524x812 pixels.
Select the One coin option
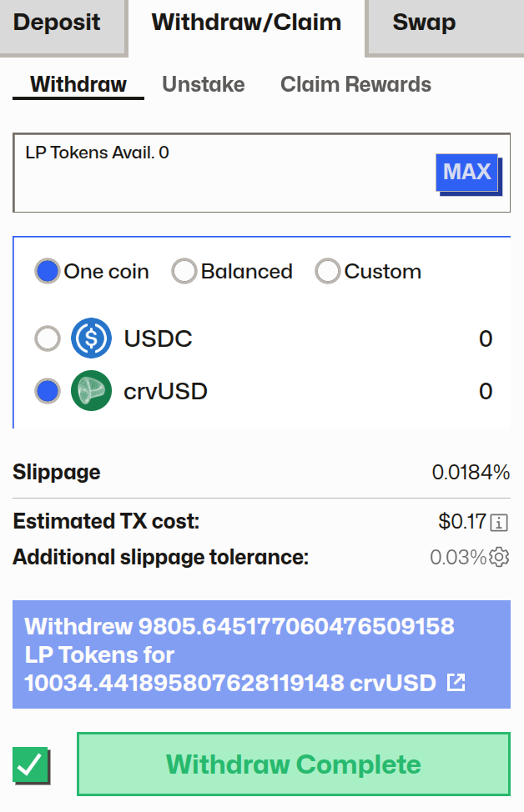point(48,271)
